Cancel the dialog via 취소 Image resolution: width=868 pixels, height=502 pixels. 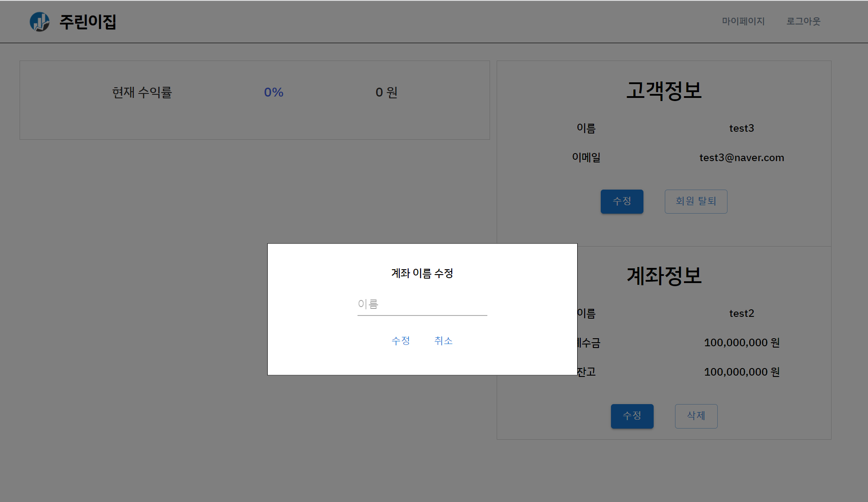(x=443, y=340)
